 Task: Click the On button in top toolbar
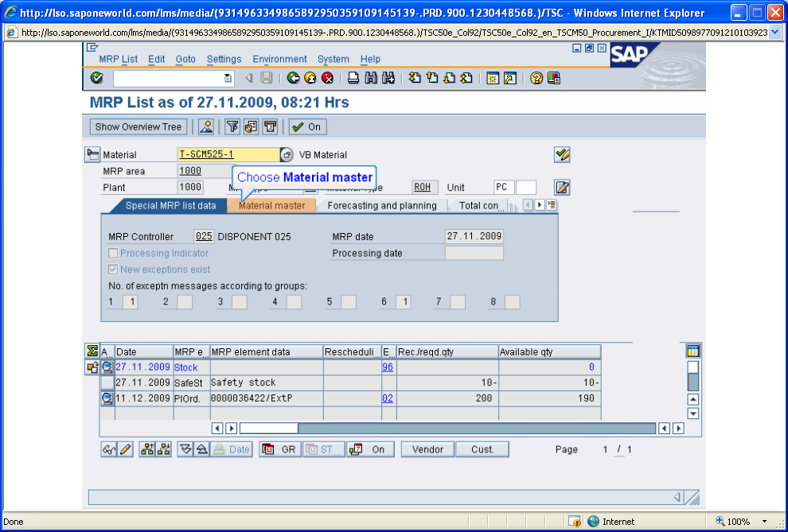(x=308, y=126)
